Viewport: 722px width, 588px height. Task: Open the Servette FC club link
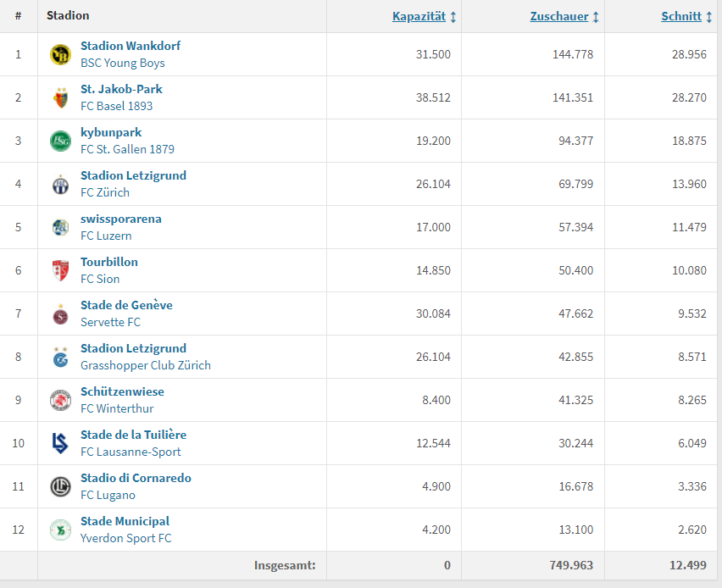point(110,322)
